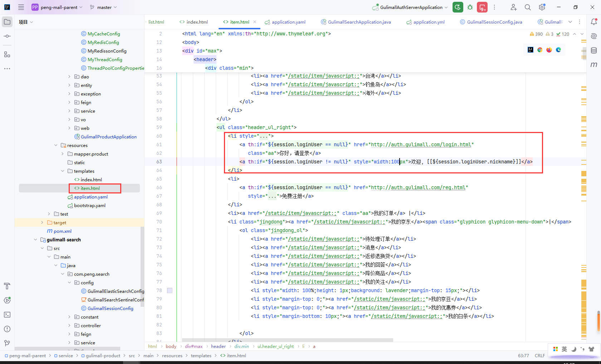
Task: Open the Project tool window folder icon
Action: pyautogui.click(x=7, y=22)
